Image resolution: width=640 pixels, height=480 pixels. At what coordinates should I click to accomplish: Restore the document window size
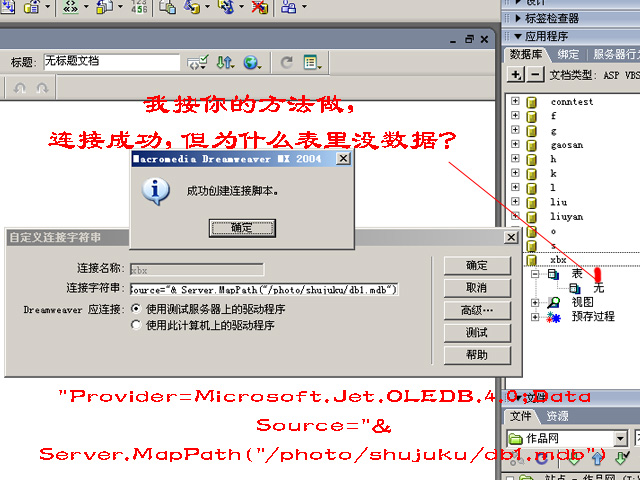[x=469, y=40]
